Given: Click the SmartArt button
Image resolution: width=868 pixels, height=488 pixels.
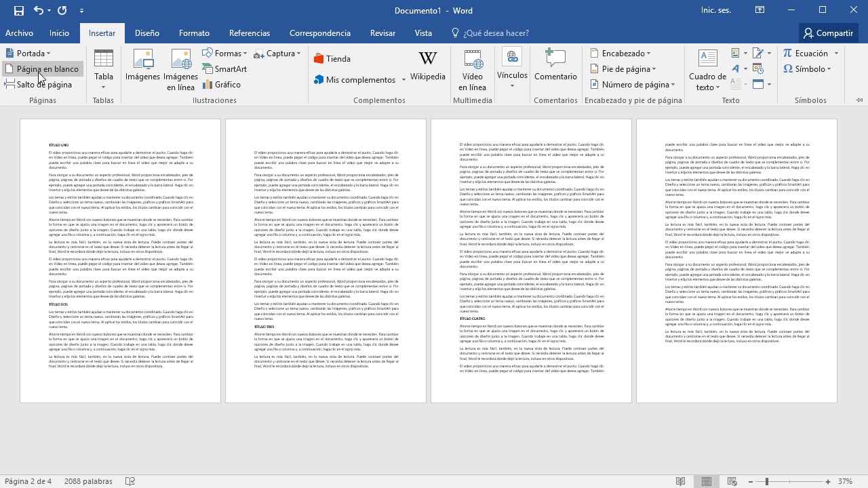Looking at the screenshot, I should pyautogui.click(x=225, y=68).
